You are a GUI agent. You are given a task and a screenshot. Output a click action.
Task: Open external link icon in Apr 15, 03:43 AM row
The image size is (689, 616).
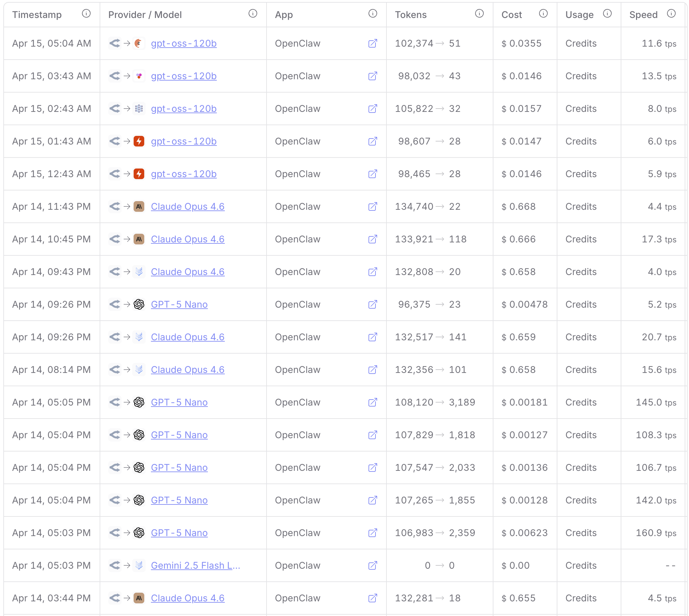(373, 76)
